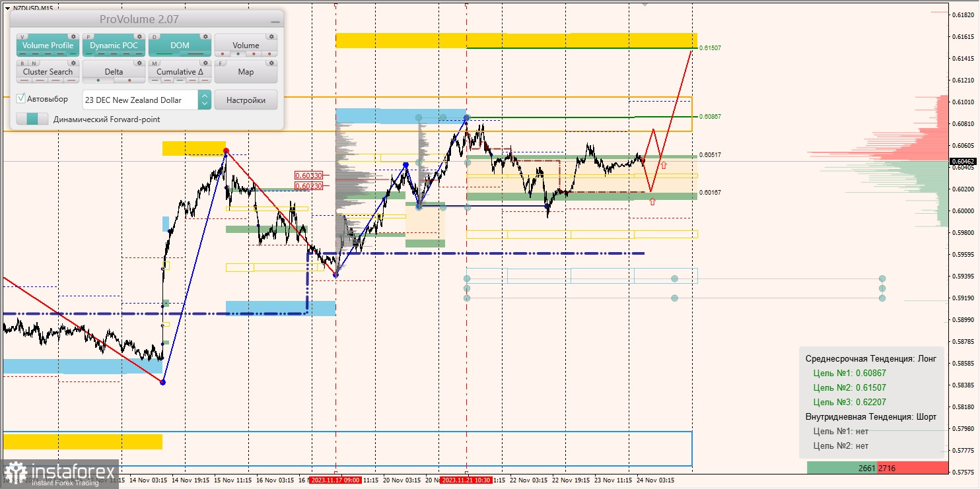Toggle the DOM indicator
This screenshot has width=980, height=489.
pos(180,46)
